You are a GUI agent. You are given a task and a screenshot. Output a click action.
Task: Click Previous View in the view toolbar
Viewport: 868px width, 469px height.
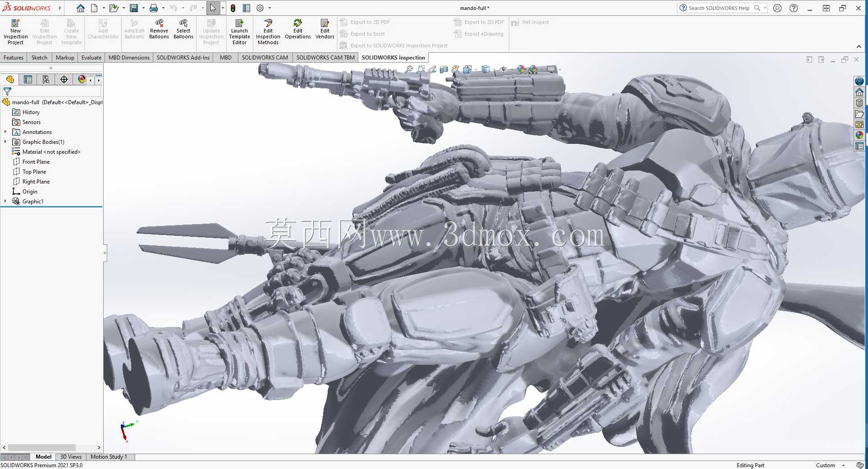click(x=432, y=69)
